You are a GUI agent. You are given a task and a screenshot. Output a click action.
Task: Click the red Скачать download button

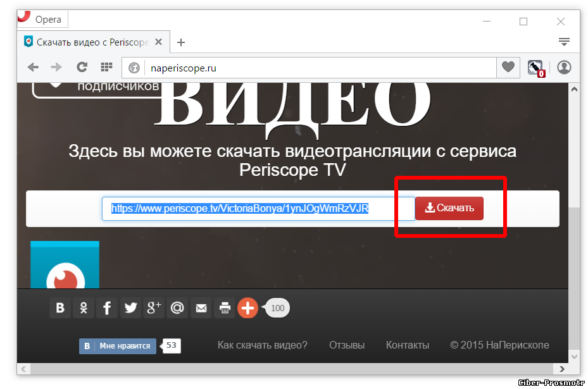[449, 208]
